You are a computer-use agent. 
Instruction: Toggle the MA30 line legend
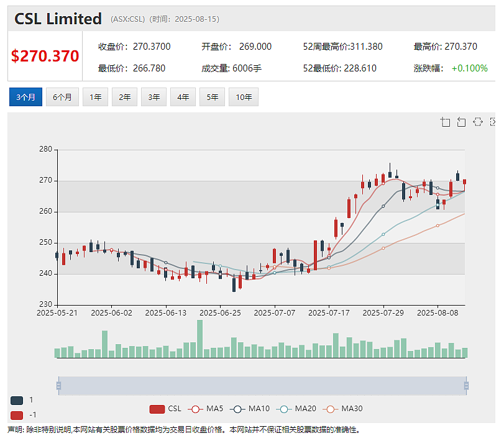click(x=342, y=409)
